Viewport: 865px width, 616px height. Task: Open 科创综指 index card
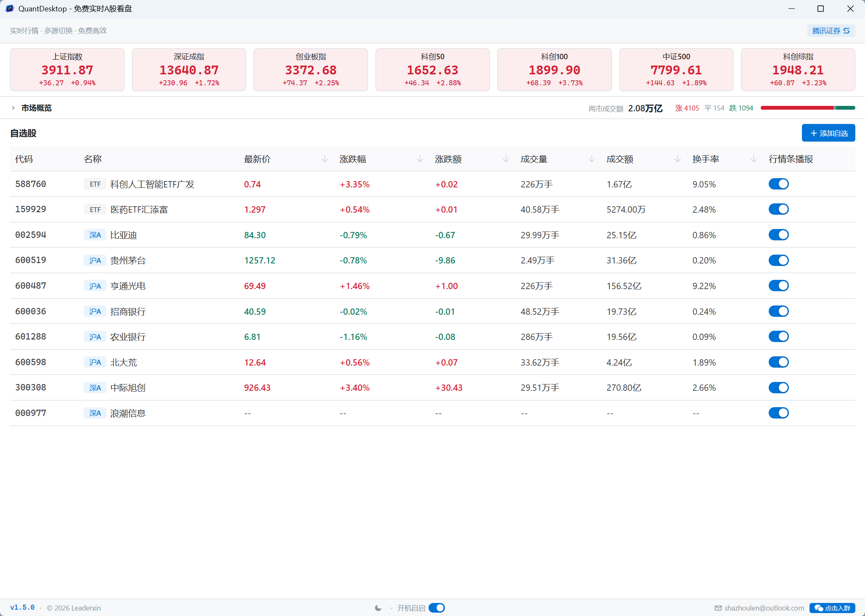click(x=798, y=70)
